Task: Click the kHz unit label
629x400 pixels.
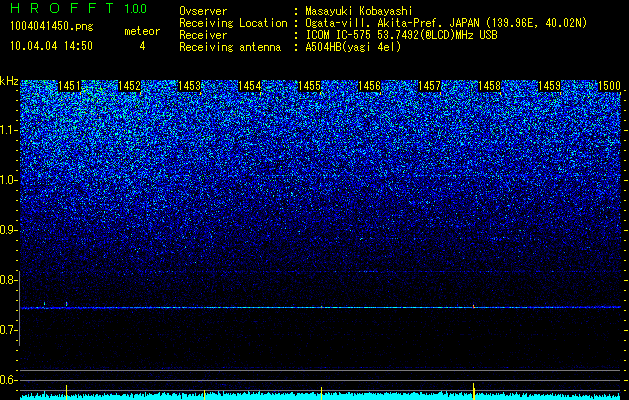Action: tap(9, 81)
